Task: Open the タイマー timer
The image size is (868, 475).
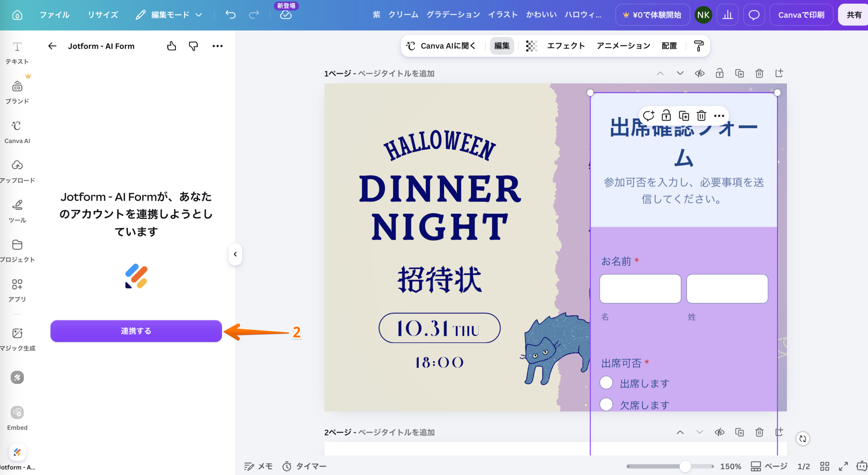Action: 304,467
